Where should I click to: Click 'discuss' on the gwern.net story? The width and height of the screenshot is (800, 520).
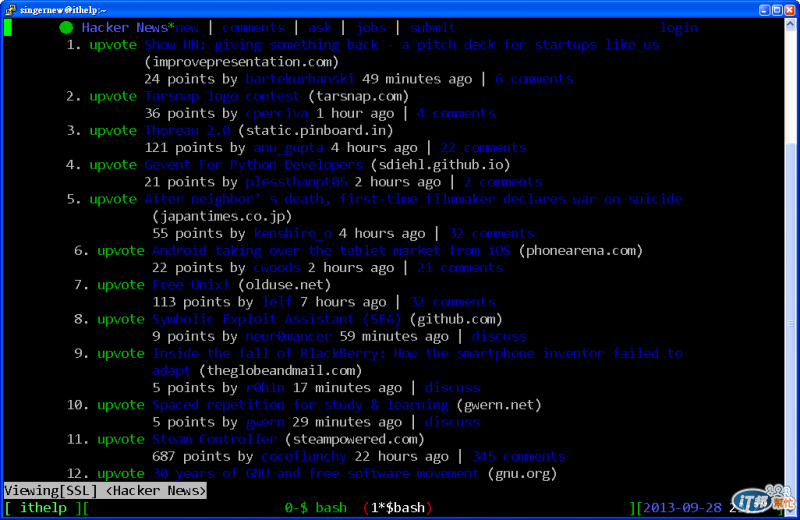(x=452, y=422)
